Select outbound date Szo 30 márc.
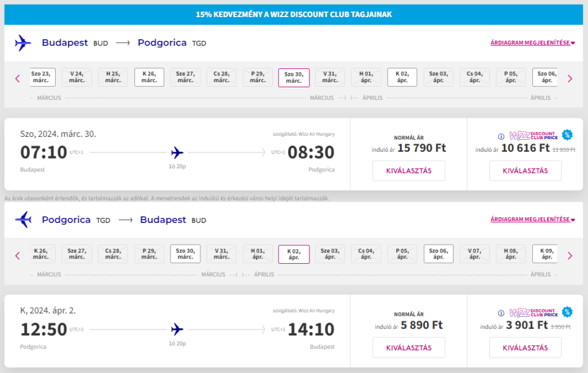The width and height of the screenshot is (588, 373). (x=294, y=78)
